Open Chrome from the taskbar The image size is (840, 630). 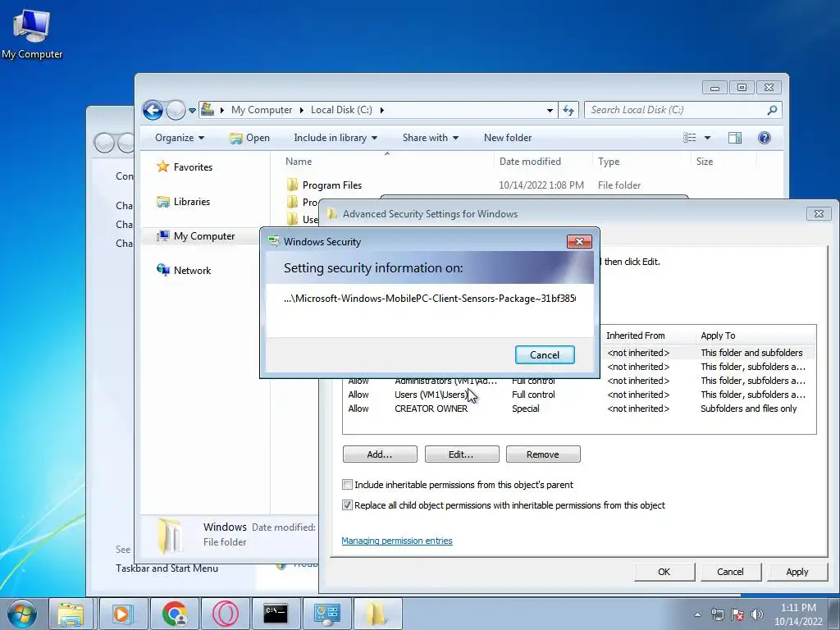[x=174, y=614]
